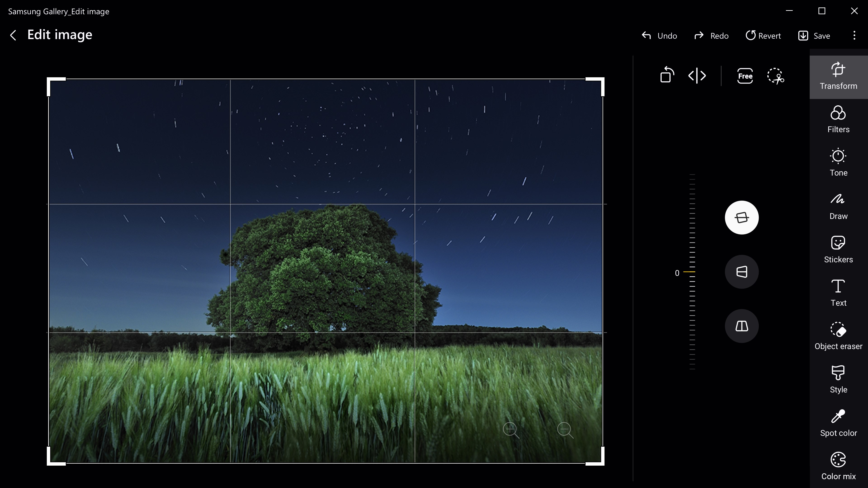Select the Tone adjustment tool

click(x=838, y=162)
